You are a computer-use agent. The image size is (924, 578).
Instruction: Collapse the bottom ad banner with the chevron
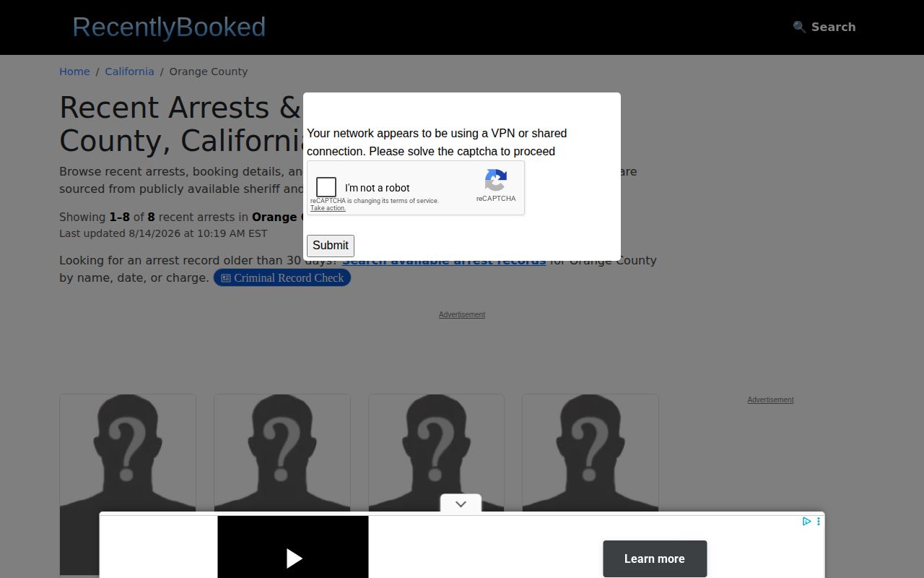[x=461, y=504]
